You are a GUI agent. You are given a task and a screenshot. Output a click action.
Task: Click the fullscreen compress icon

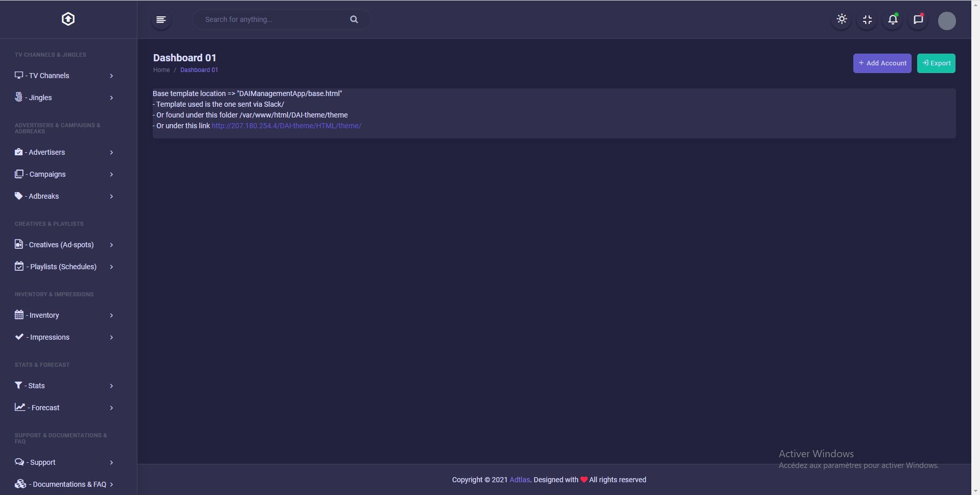pos(867,20)
